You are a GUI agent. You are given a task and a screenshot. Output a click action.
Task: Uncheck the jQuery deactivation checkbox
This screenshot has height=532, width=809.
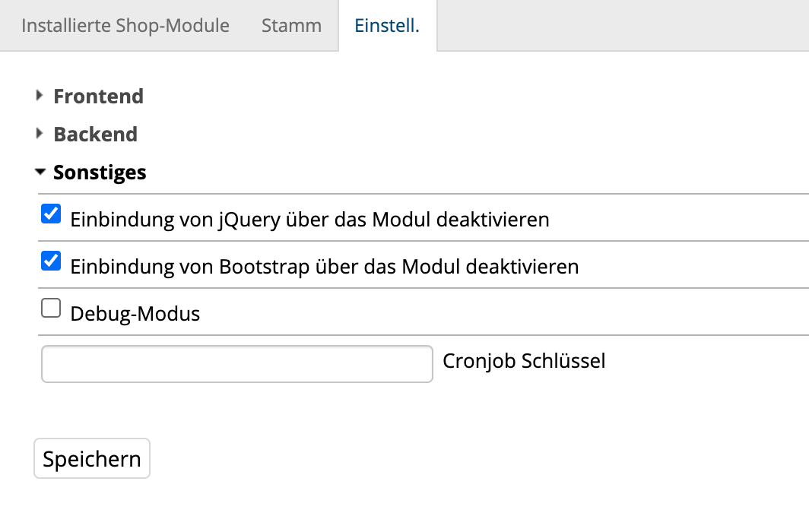[x=51, y=214]
